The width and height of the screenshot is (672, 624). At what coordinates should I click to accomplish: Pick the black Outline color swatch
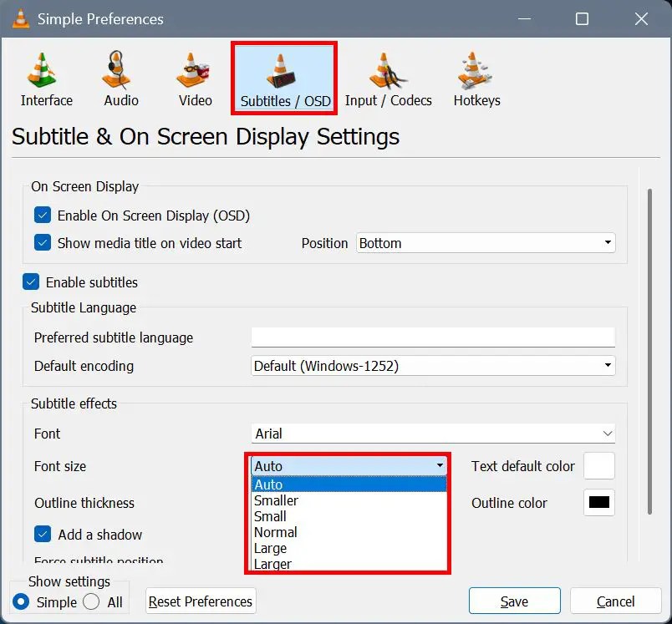pos(599,502)
